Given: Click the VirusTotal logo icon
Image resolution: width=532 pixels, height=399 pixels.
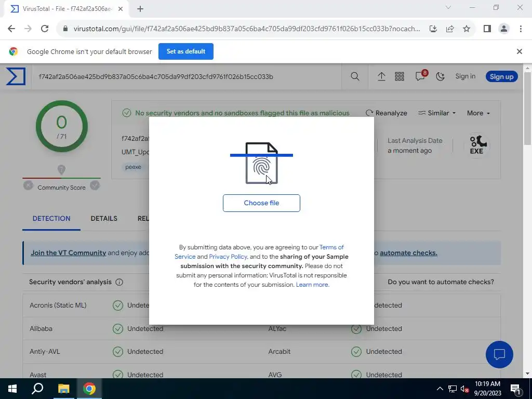Looking at the screenshot, I should pyautogui.click(x=16, y=76).
